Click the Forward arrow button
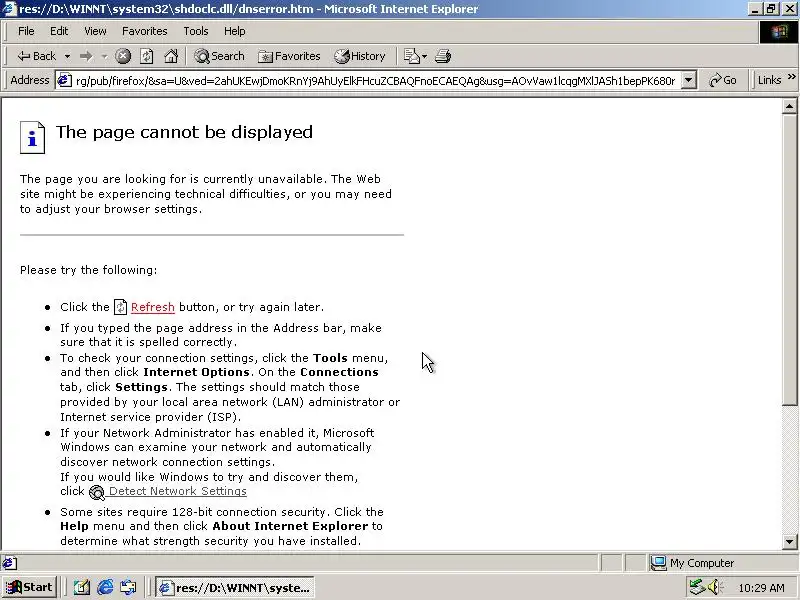Image resolution: width=800 pixels, height=600 pixels. click(86, 56)
